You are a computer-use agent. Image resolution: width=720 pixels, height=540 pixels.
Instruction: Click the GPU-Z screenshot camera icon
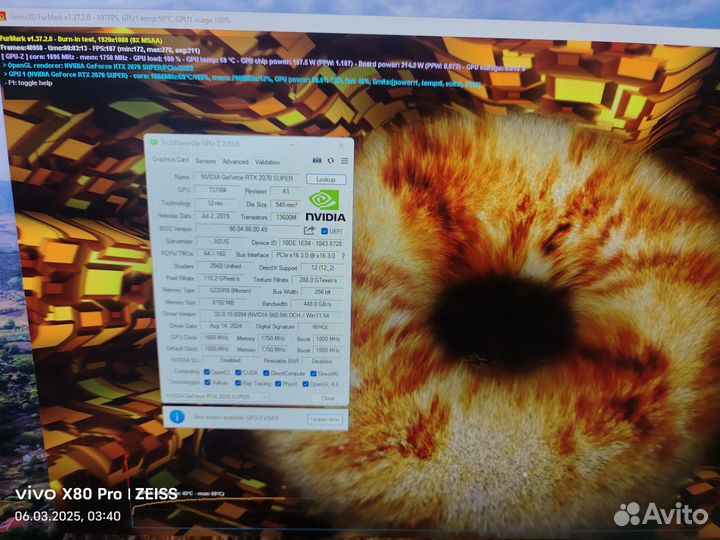317,160
